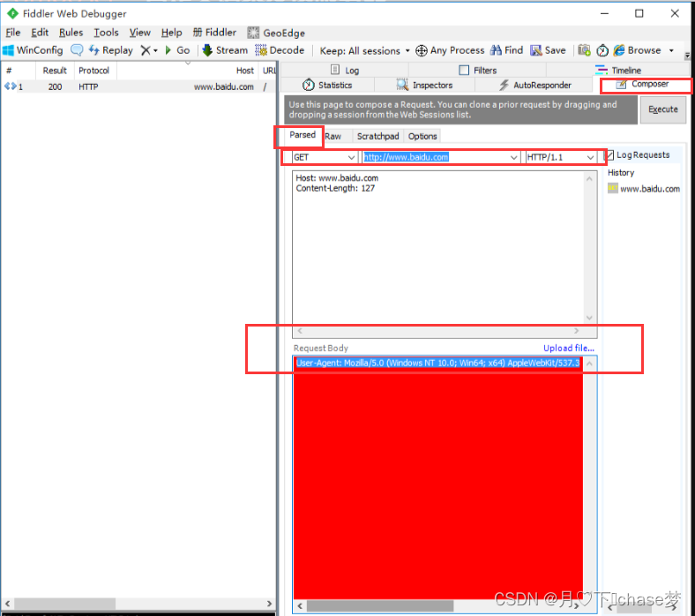This screenshot has width=695, height=616.
Task: Click Request Body horizontal scrollbar thumb
Action: 380,605
